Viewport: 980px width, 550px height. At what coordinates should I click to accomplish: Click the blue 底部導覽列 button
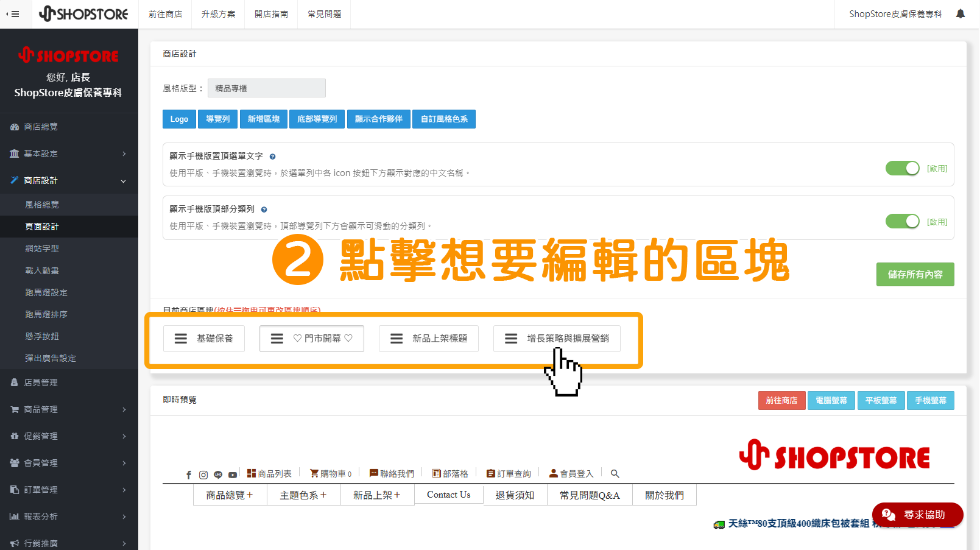(x=317, y=119)
